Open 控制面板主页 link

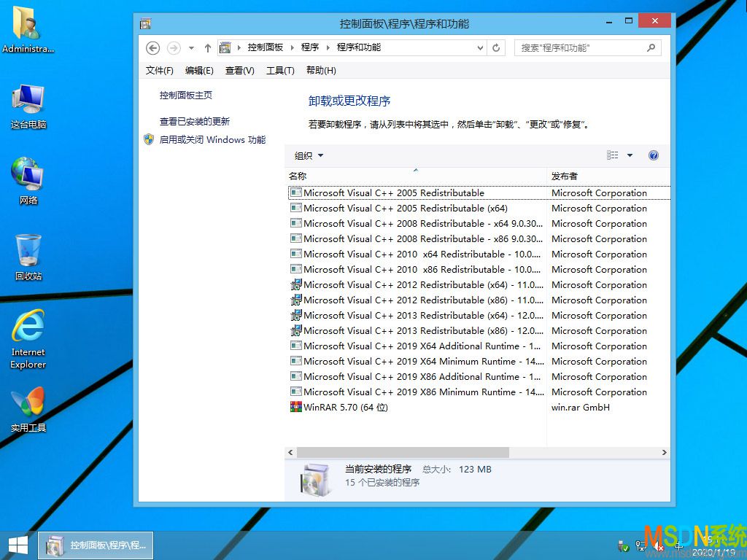[186, 96]
